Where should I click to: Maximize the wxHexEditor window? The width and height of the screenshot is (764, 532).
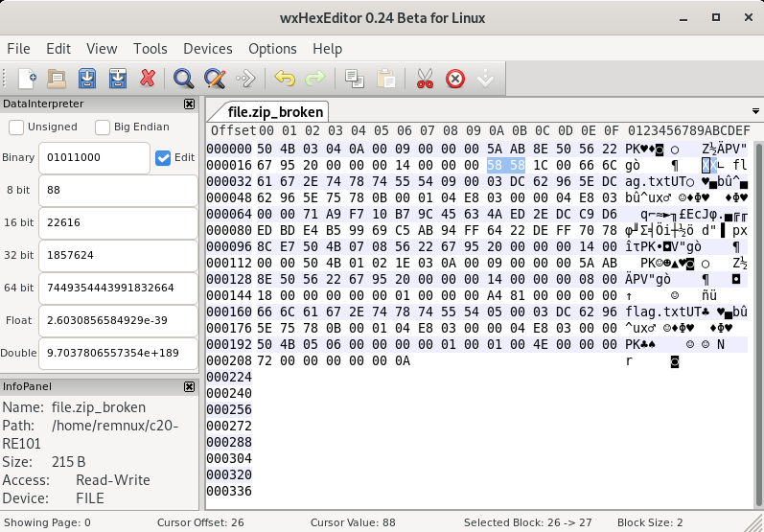(716, 18)
